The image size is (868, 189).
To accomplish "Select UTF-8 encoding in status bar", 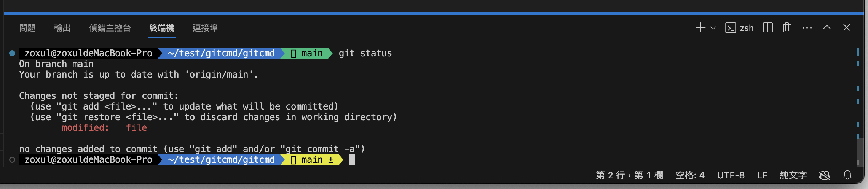I will click(x=731, y=175).
